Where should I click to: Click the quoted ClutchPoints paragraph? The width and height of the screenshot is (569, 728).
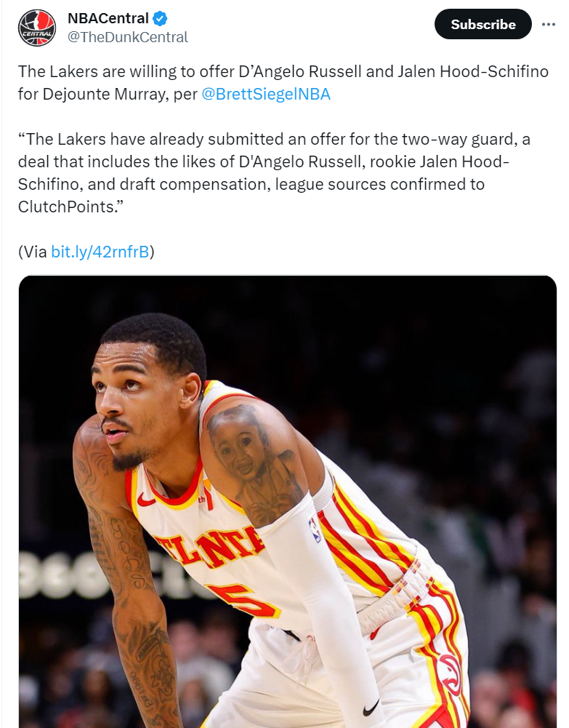tap(274, 172)
